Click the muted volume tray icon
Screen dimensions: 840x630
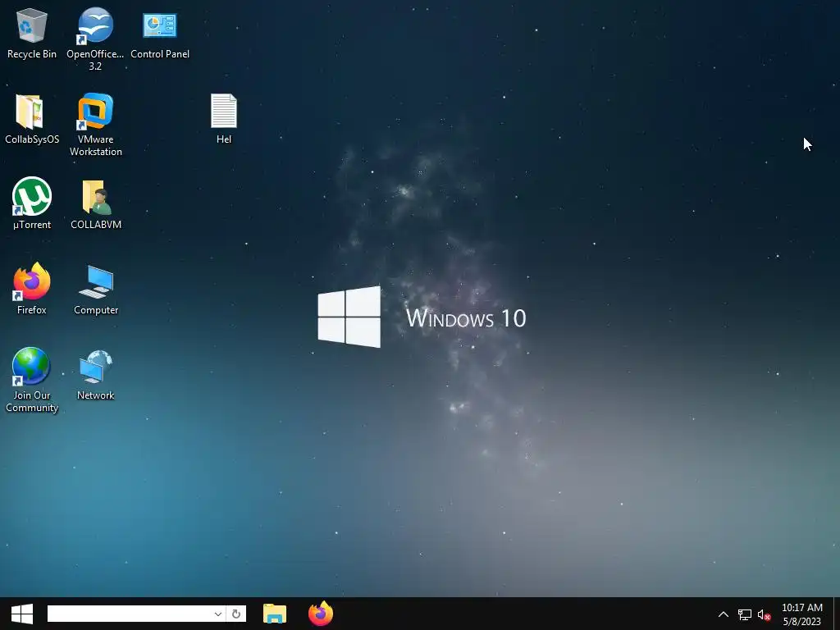click(764, 614)
